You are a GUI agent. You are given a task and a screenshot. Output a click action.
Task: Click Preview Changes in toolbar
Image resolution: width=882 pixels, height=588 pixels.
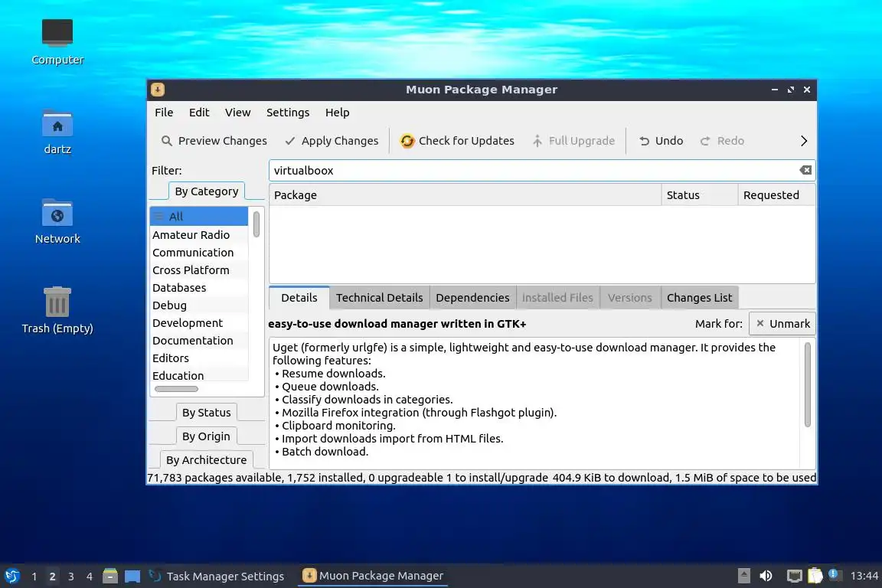click(x=214, y=141)
